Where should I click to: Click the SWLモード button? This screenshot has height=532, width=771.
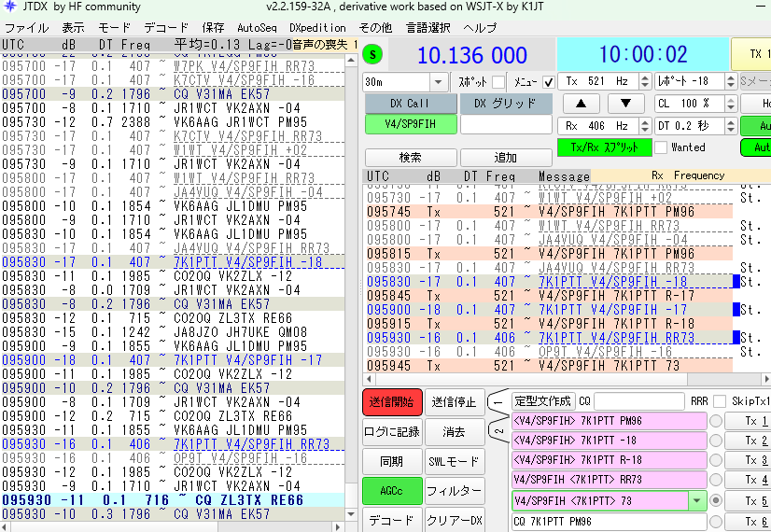pos(454,461)
